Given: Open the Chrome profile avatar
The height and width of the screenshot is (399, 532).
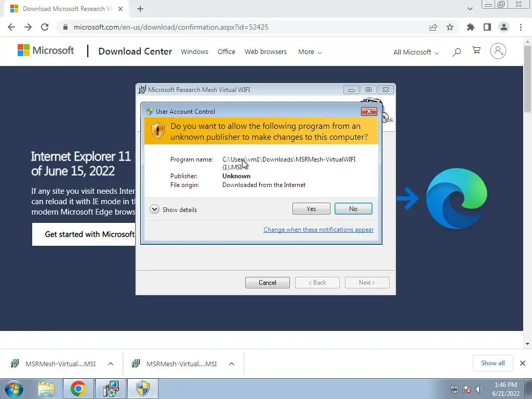Looking at the screenshot, I should 504,27.
